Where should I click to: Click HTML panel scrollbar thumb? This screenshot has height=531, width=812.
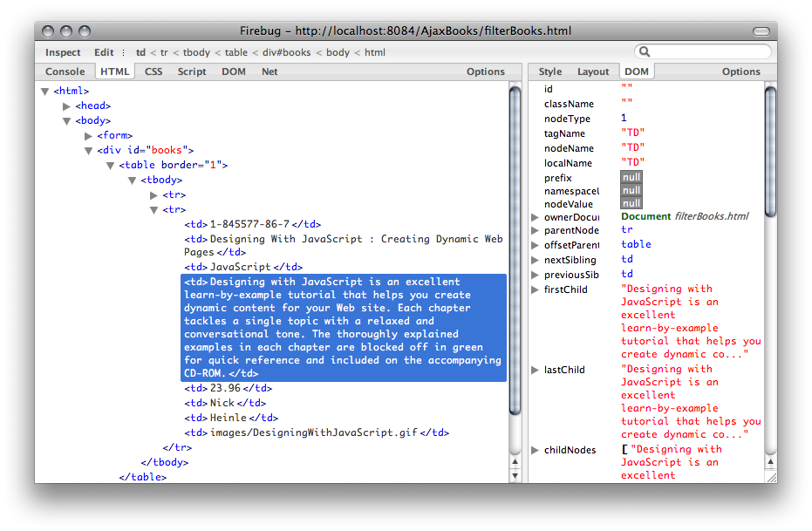pos(515,250)
